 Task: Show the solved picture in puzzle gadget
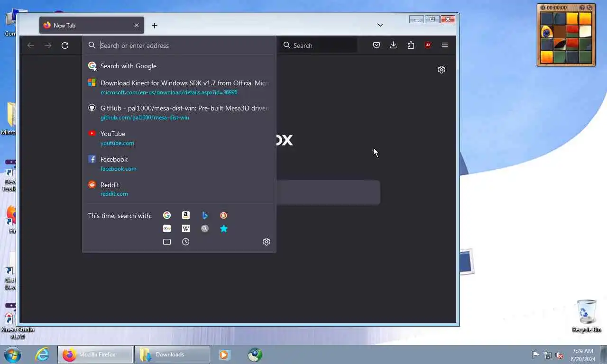[582, 8]
